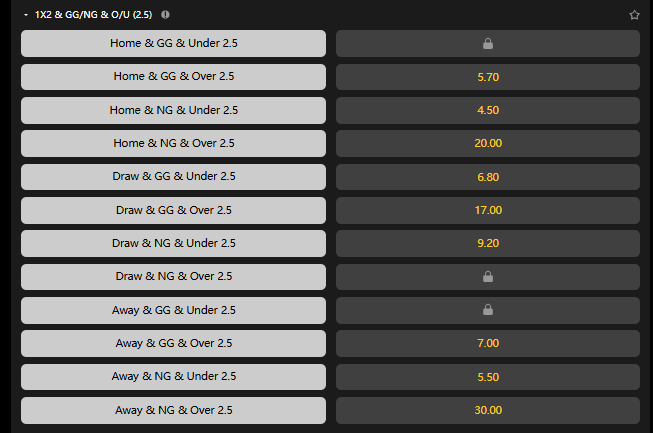Click the Home & GG & Over 2.5 label

[174, 77]
